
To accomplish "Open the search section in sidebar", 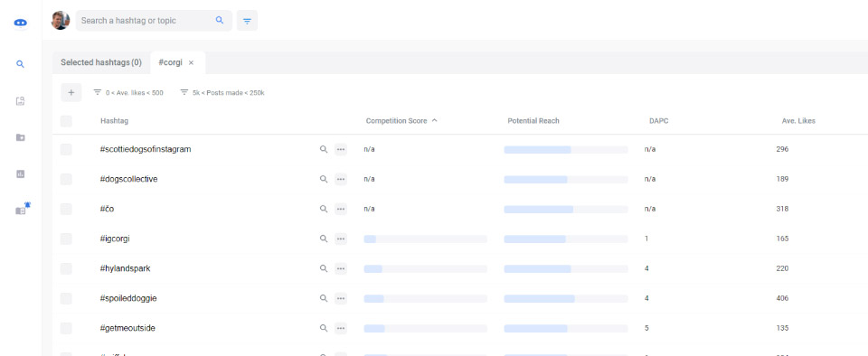I will tap(21, 64).
